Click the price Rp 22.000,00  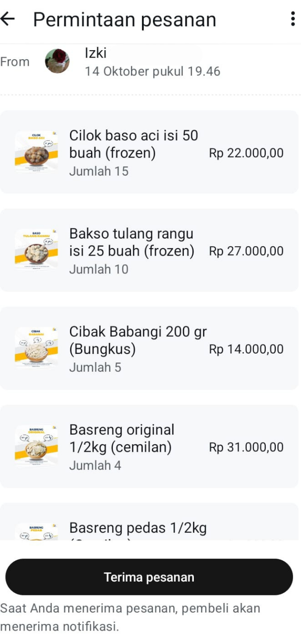click(x=247, y=153)
